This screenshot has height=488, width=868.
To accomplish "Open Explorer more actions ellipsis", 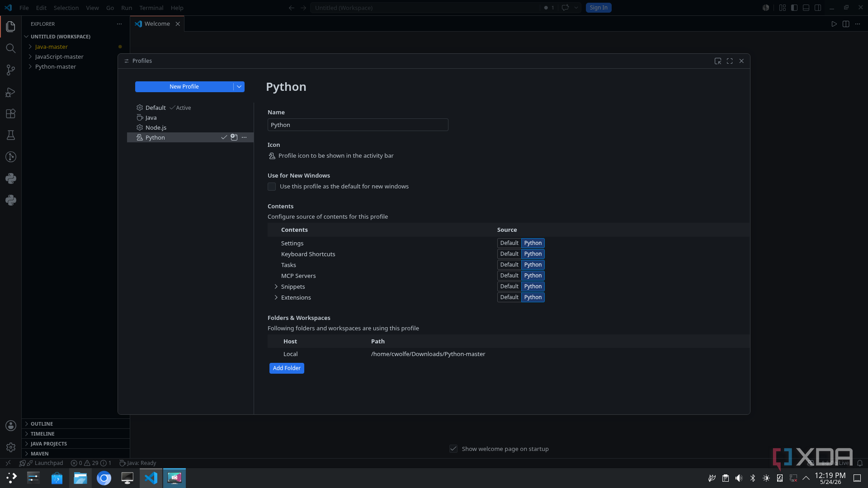I will click(x=119, y=24).
